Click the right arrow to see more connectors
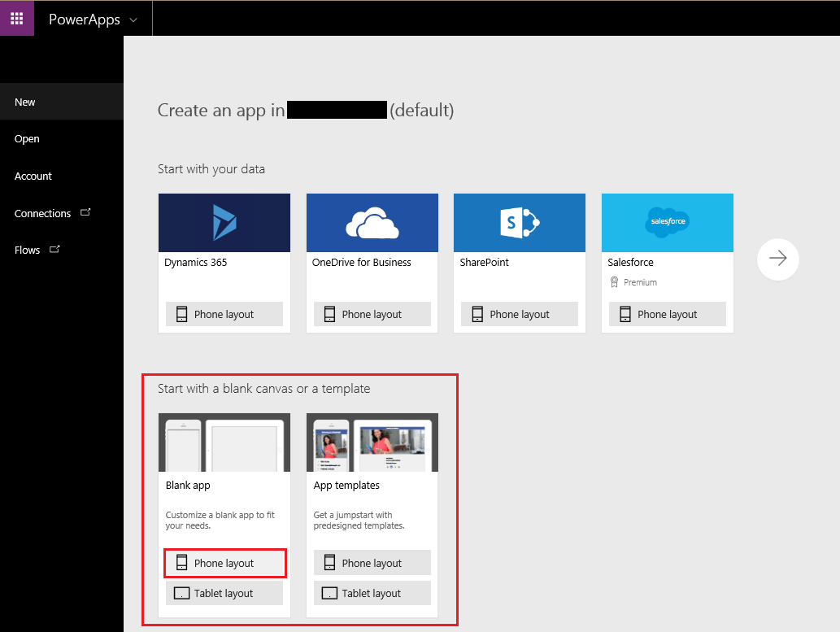This screenshot has width=840, height=632. [x=777, y=259]
